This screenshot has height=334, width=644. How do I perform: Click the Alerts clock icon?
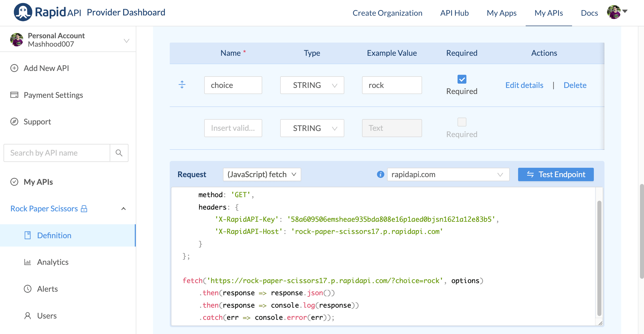(27, 289)
